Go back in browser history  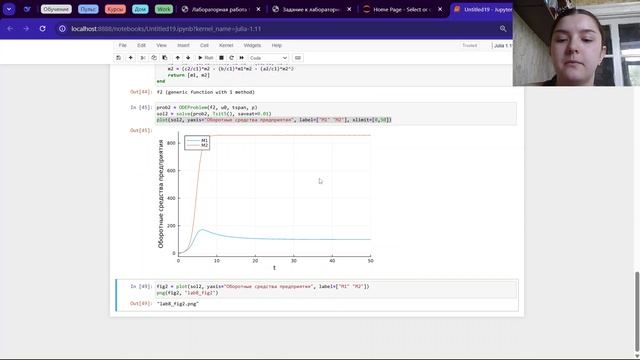(10, 29)
